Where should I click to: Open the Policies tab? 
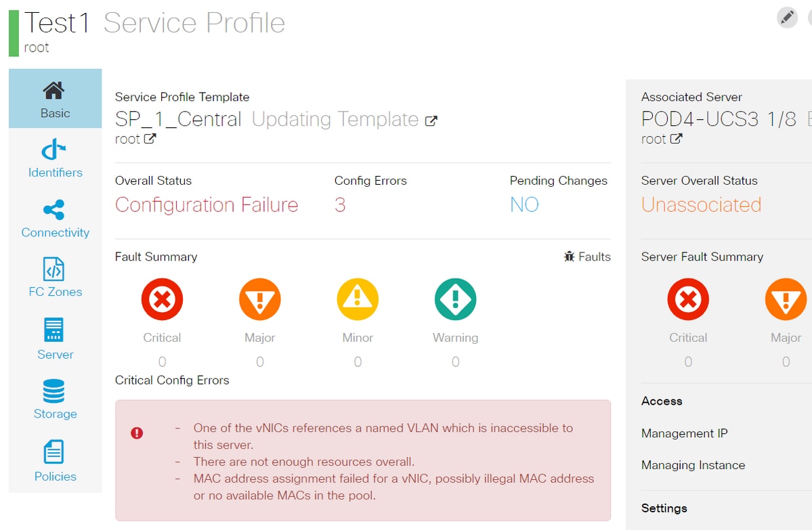(55, 460)
